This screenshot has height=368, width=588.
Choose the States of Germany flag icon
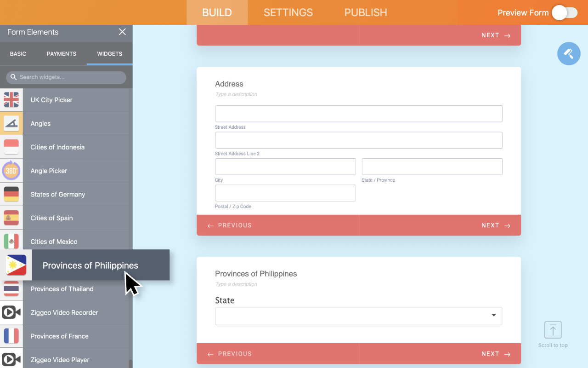(x=11, y=194)
